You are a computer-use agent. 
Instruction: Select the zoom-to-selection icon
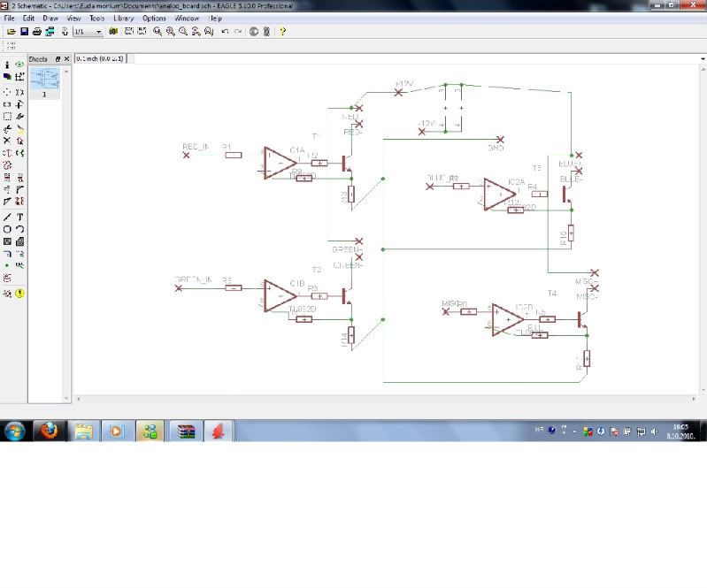209,32
